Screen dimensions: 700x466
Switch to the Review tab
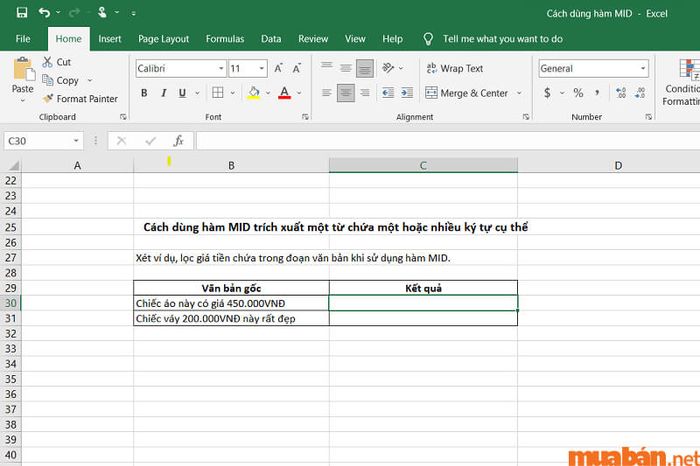313,39
